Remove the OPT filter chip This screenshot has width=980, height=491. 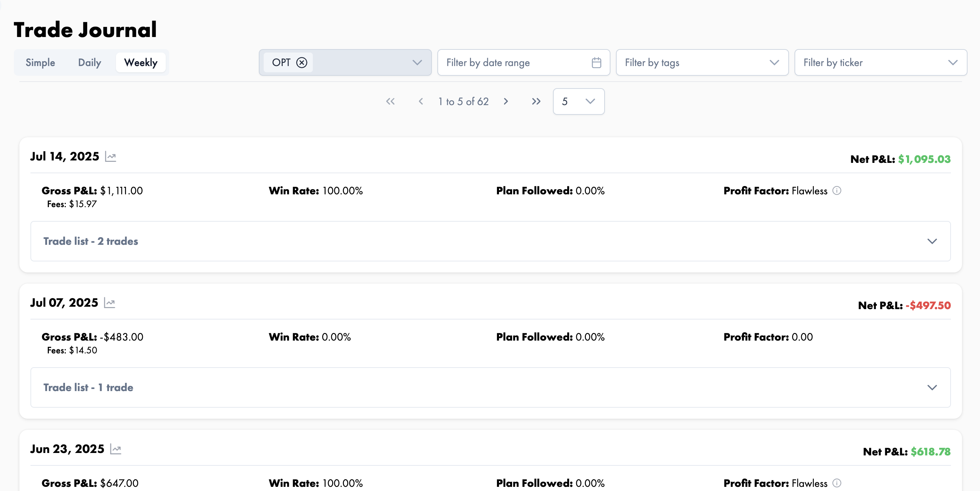(302, 62)
